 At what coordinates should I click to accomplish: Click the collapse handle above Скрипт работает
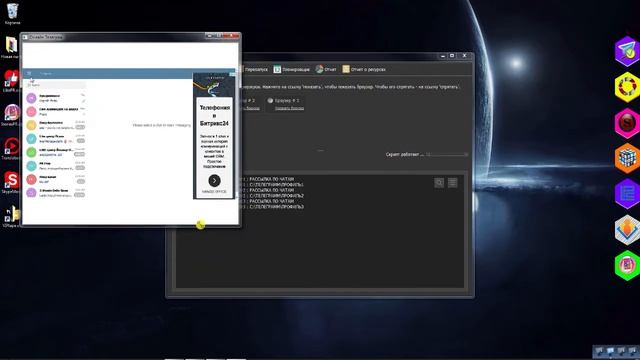point(320,150)
